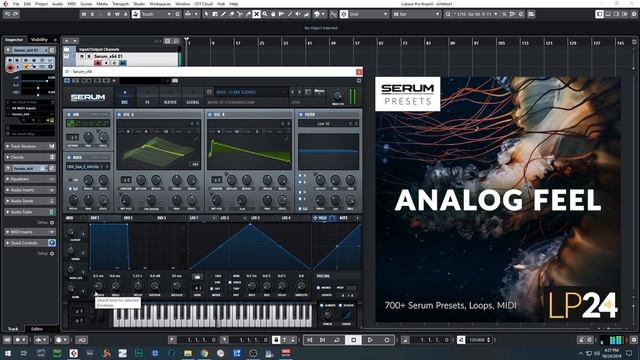
Task: Click the transport Stop button
Action: coord(353,340)
